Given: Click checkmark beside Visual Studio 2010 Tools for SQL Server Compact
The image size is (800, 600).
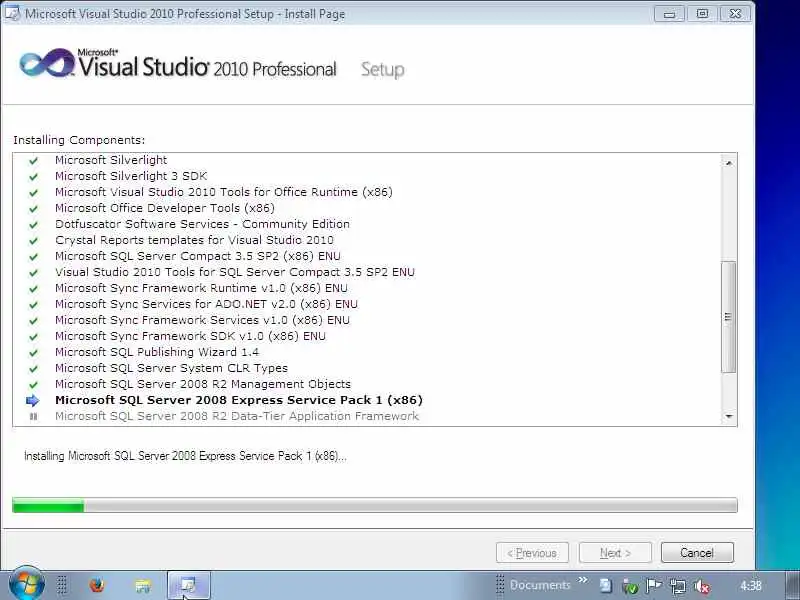Looking at the screenshot, I should (x=34, y=272).
